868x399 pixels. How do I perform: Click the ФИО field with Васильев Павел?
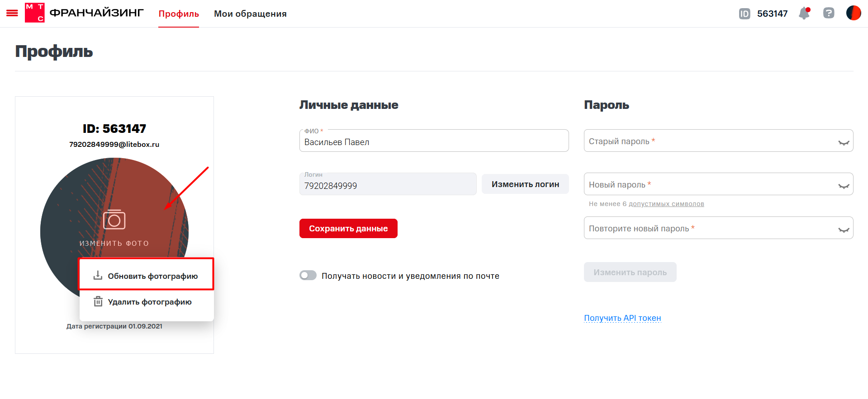[x=434, y=141]
